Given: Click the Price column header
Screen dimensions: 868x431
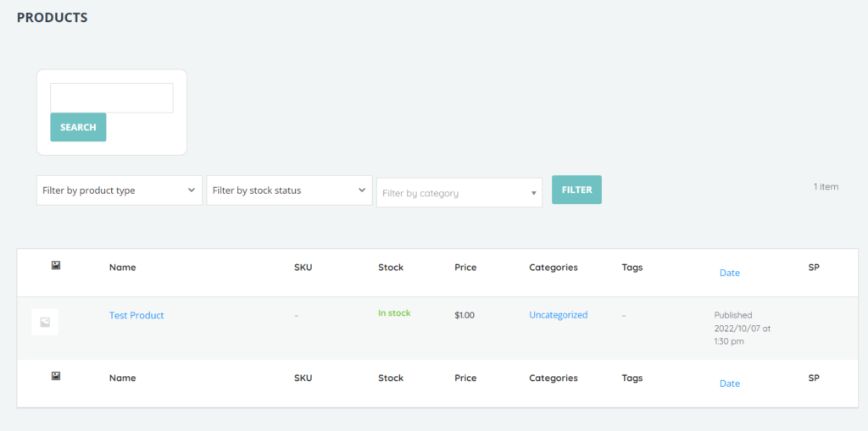Looking at the screenshot, I should click(x=465, y=268).
